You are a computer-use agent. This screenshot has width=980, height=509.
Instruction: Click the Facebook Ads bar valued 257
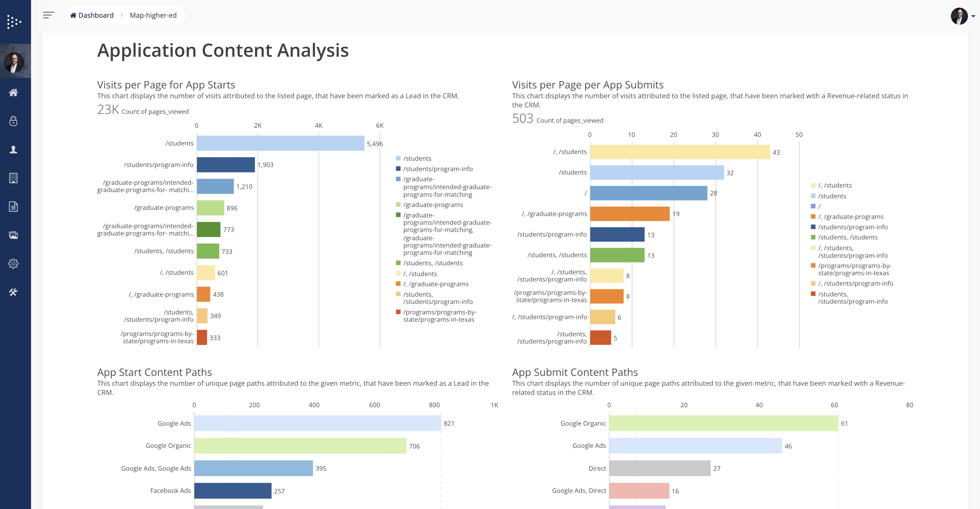(233, 491)
